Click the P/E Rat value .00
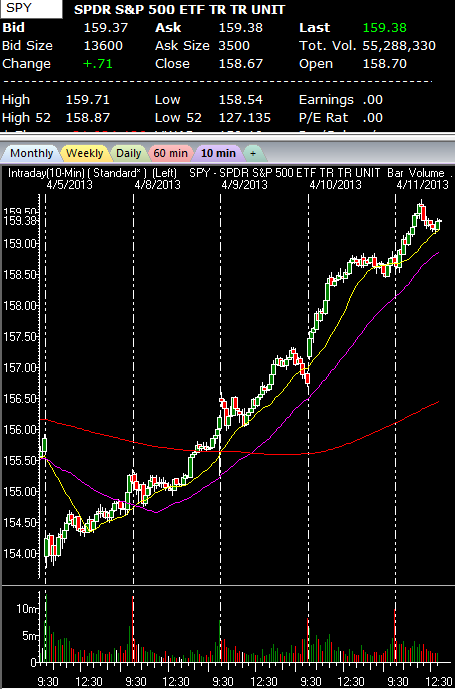The height and width of the screenshot is (689, 455). pyautogui.click(x=373, y=118)
